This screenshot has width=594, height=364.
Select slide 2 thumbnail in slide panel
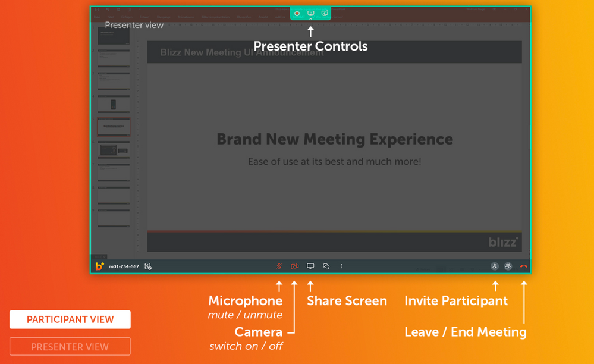(114, 58)
